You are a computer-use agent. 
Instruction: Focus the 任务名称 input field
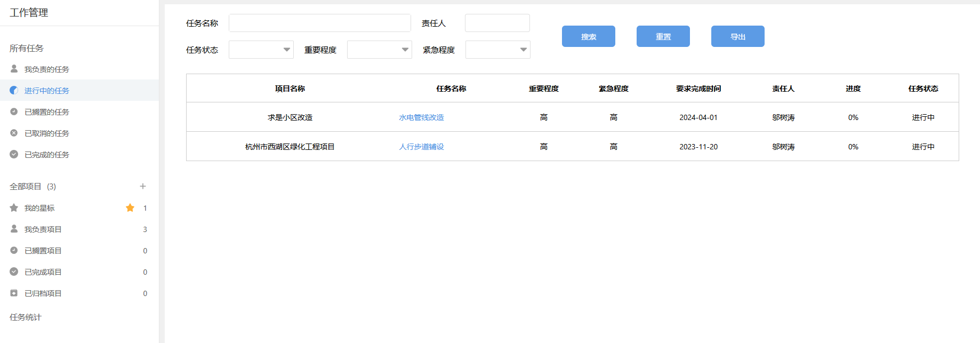point(319,23)
